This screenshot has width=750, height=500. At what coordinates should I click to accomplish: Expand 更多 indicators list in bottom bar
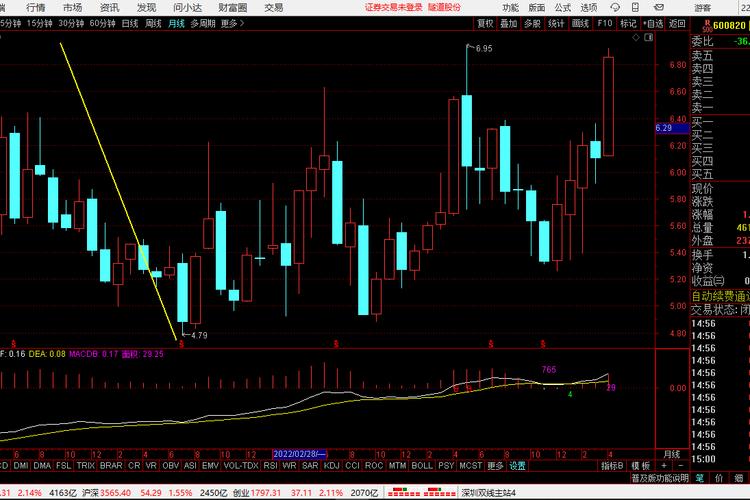(495, 465)
